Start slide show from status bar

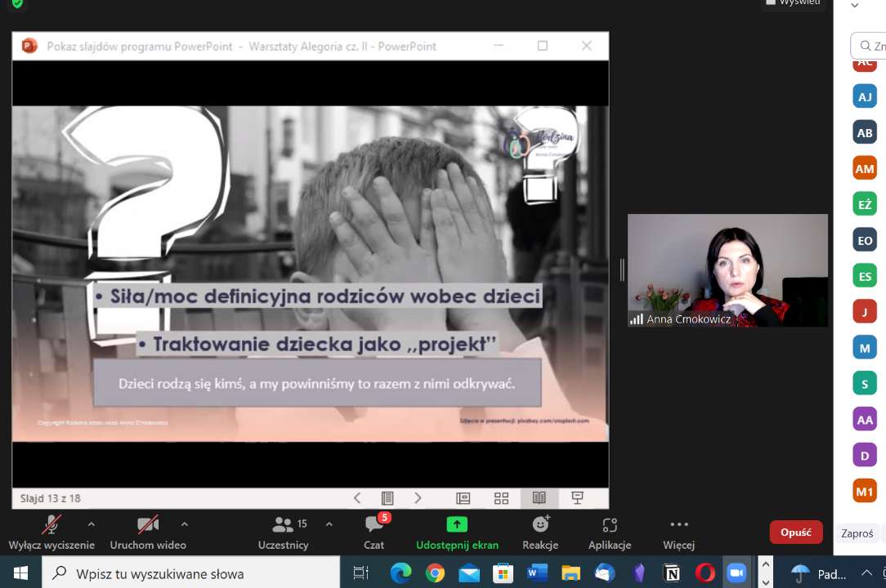tap(577, 498)
